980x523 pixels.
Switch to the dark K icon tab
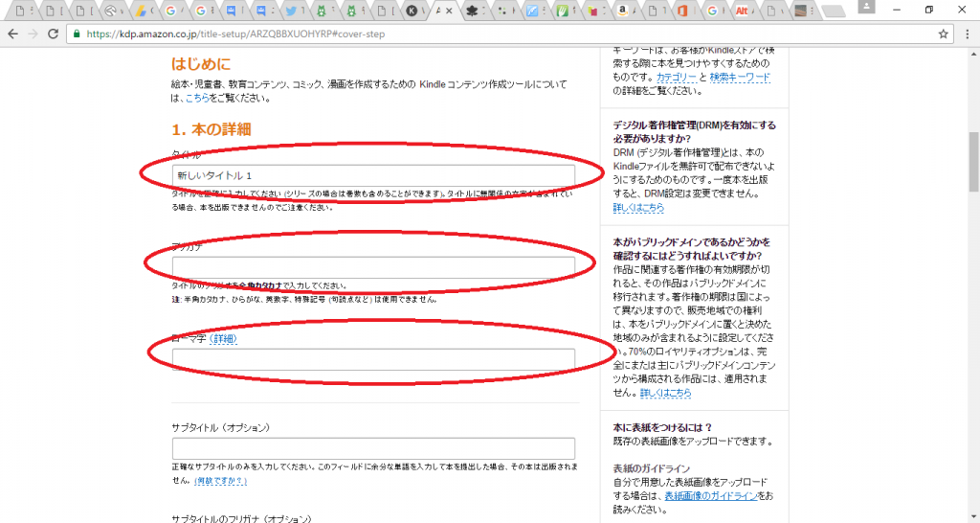(415, 11)
